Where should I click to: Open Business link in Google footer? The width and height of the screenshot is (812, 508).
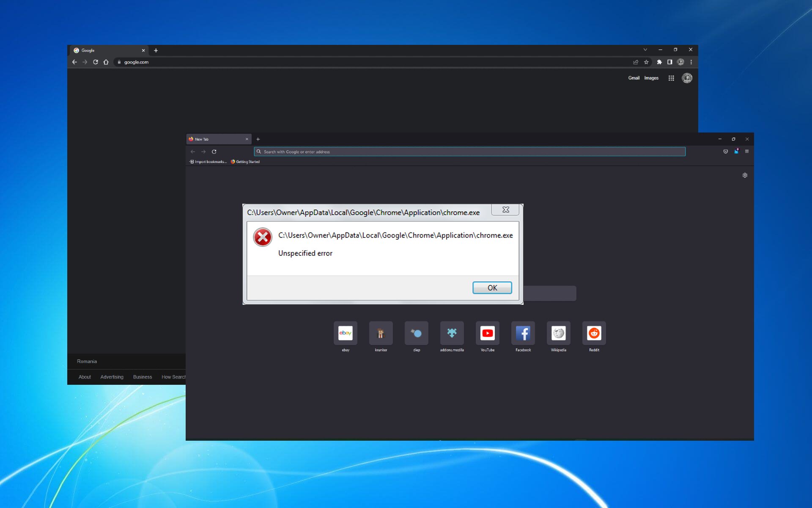pos(143,377)
